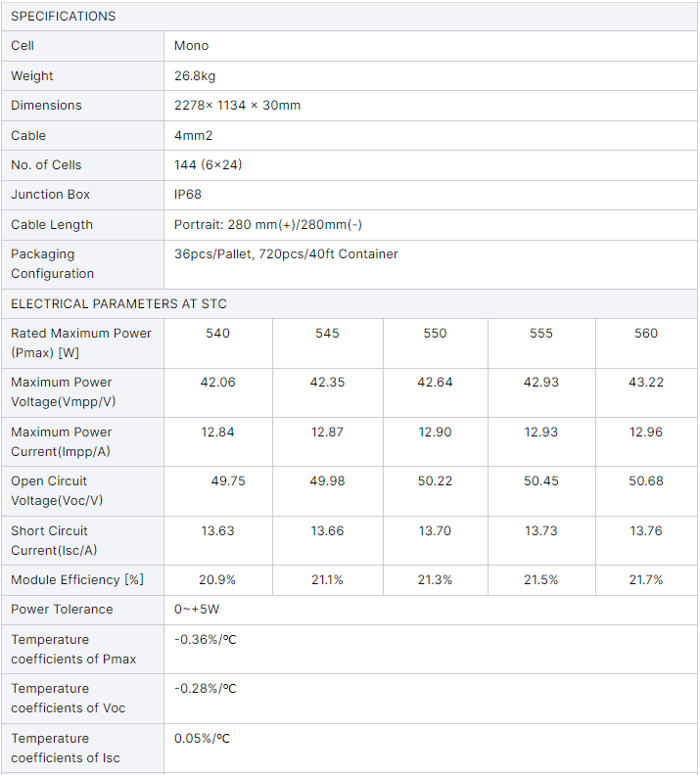
Task: Click the 4mm2 cable value
Action: click(193, 135)
